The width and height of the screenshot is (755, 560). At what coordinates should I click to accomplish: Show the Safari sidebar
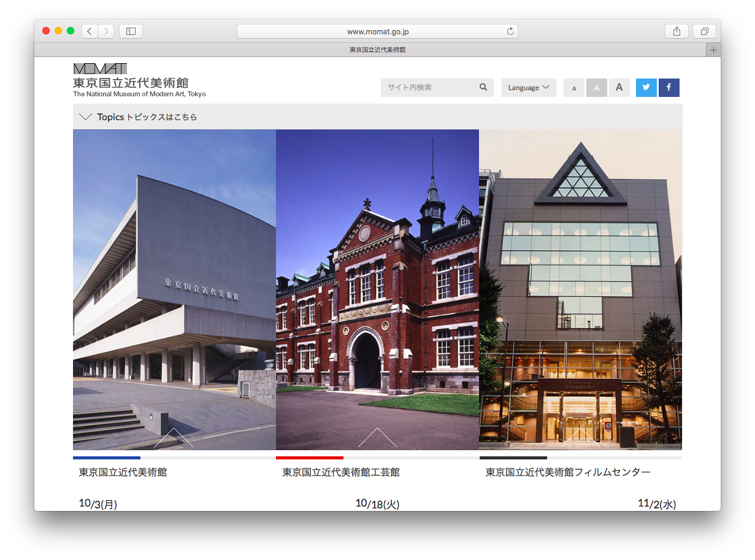click(x=131, y=31)
